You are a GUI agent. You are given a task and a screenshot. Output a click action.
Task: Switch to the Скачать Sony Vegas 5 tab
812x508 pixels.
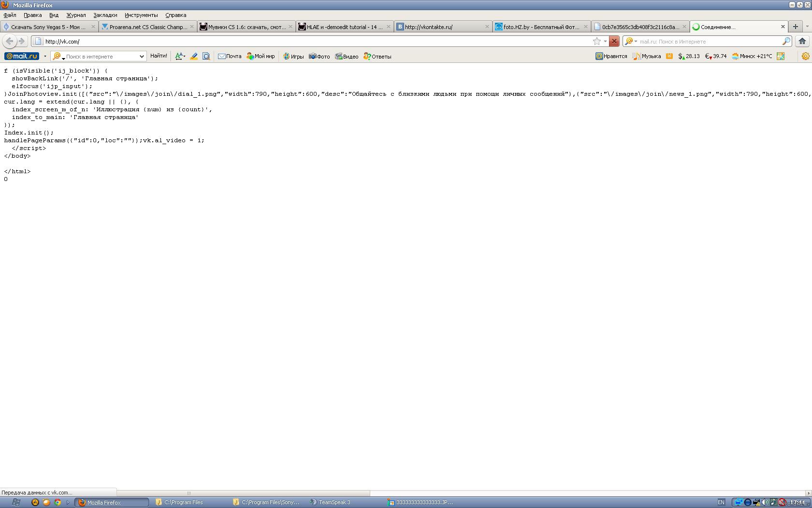48,27
